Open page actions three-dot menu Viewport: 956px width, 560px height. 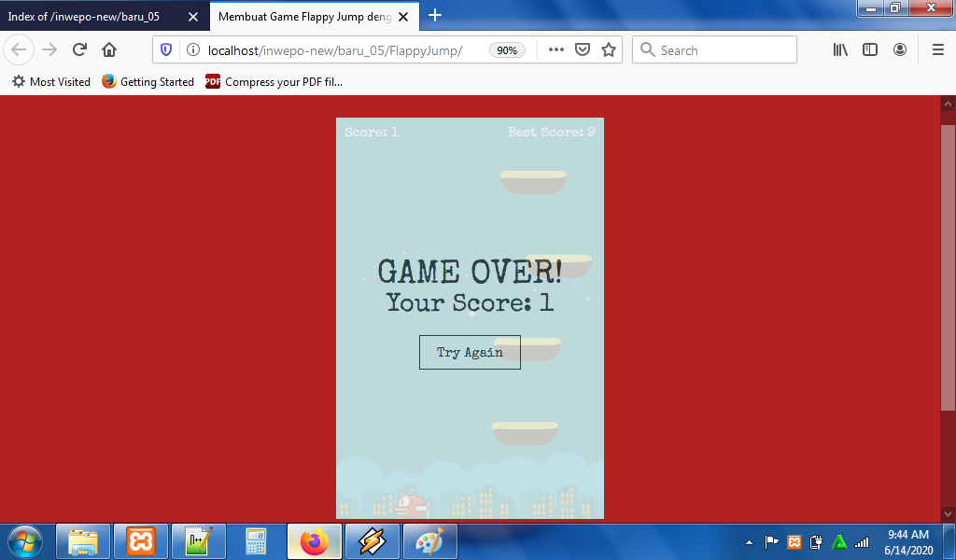556,50
